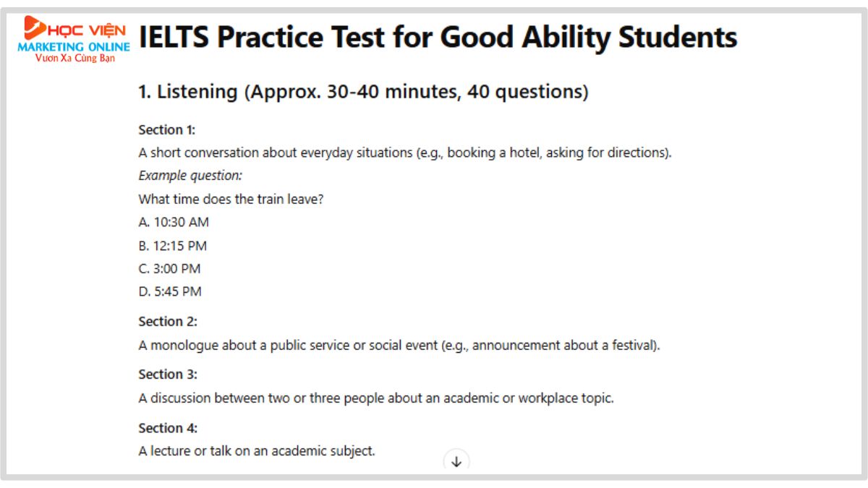868x488 pixels.
Task: Click the Section 3 label
Action: tap(168, 374)
